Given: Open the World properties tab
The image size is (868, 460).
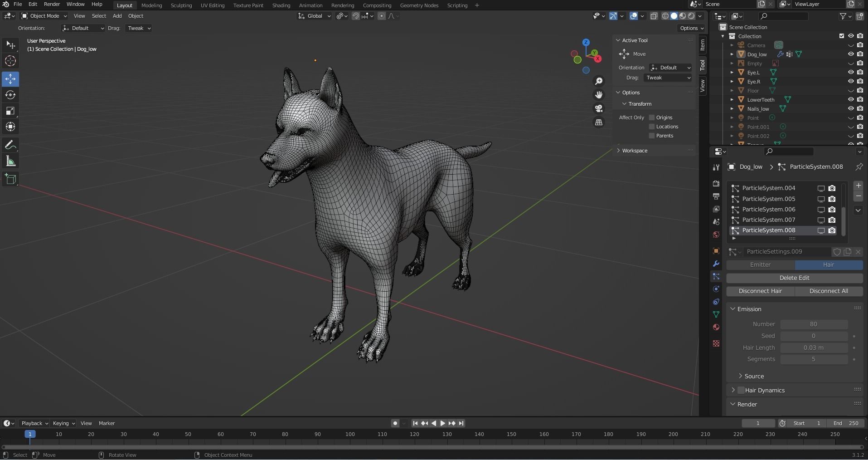Looking at the screenshot, I should click(x=716, y=235).
